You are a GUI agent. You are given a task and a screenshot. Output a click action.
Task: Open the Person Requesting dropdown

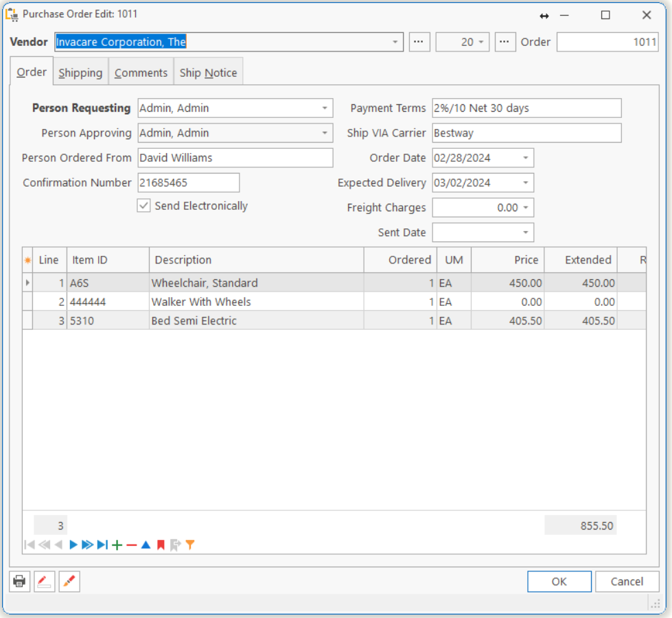pyautogui.click(x=324, y=108)
